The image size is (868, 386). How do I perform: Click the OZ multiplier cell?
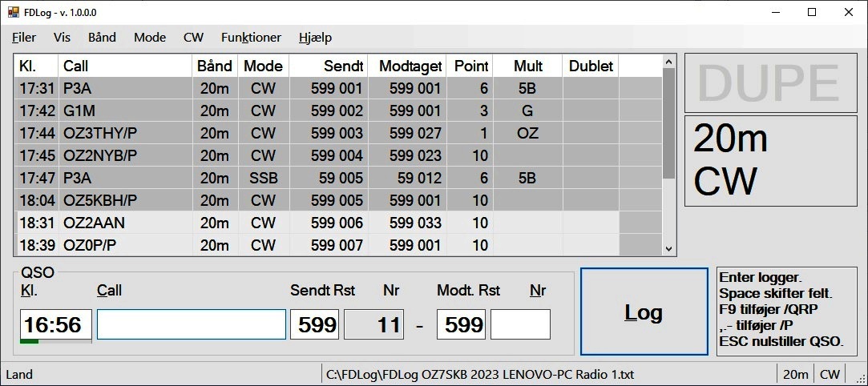(527, 133)
